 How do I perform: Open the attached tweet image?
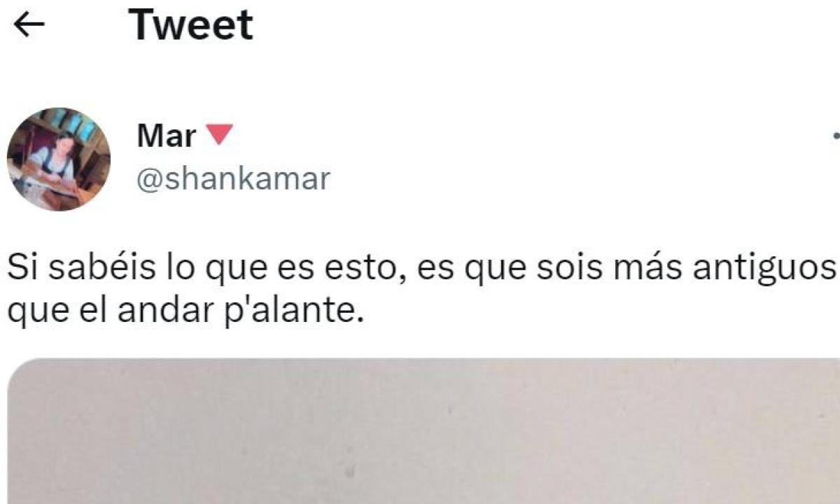pyautogui.click(x=424, y=431)
